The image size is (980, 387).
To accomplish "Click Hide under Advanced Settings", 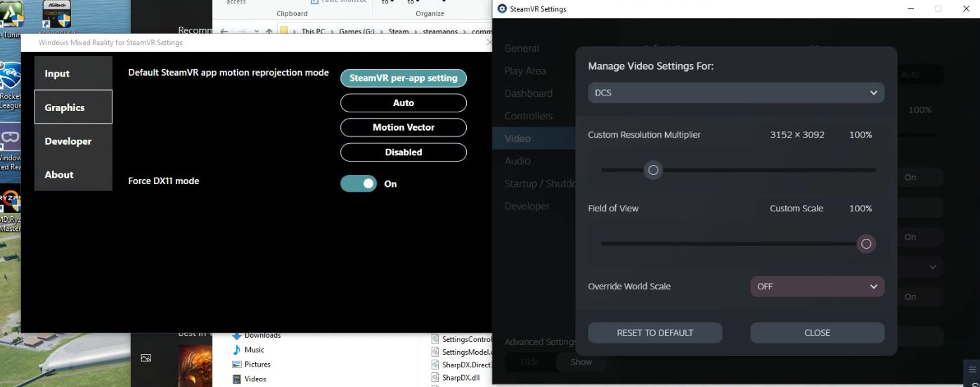I will pos(530,362).
